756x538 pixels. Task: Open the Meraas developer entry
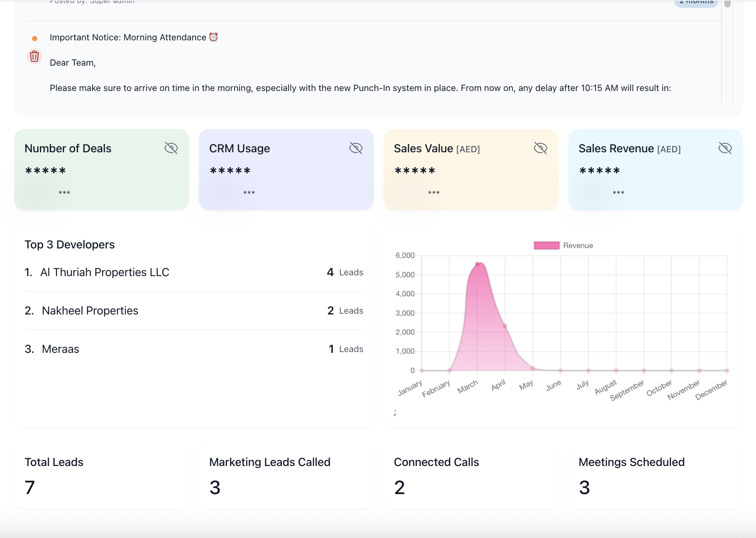(60, 349)
